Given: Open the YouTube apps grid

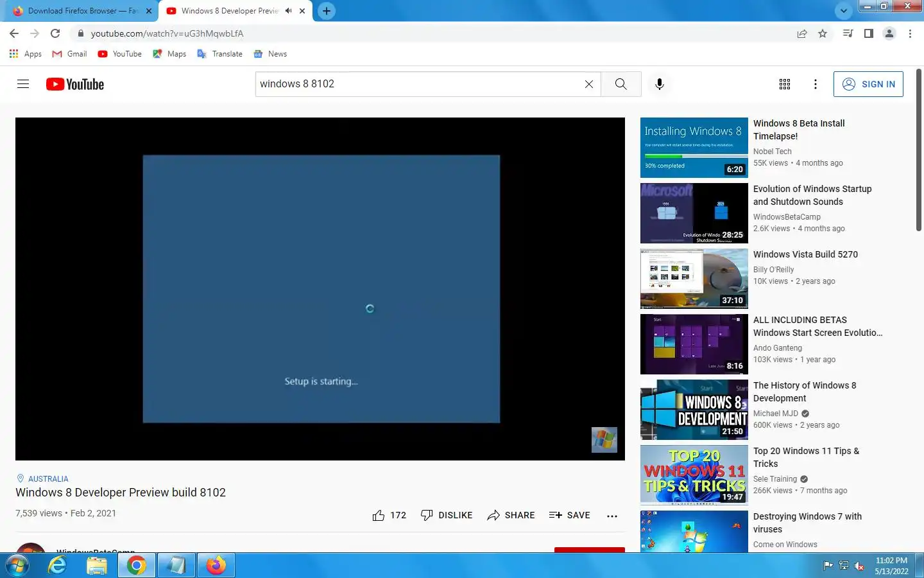Looking at the screenshot, I should 785,84.
